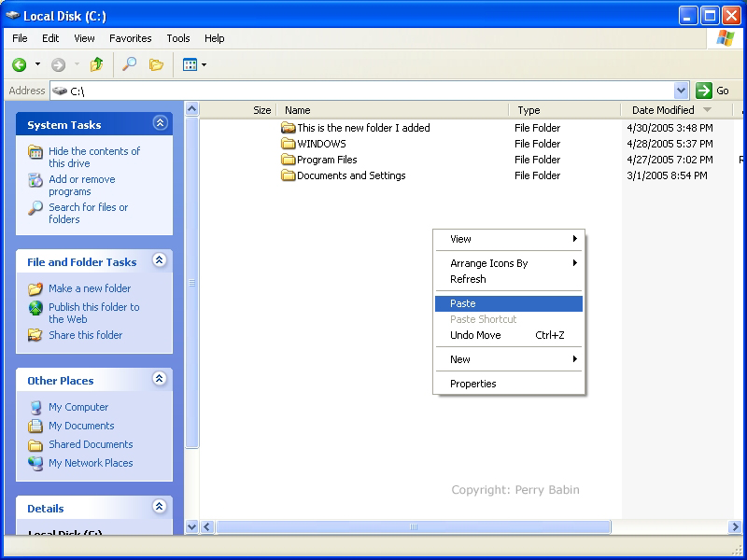Image resolution: width=747 pixels, height=560 pixels.
Task: Click the Make a new folder icon
Action: pyautogui.click(x=35, y=288)
